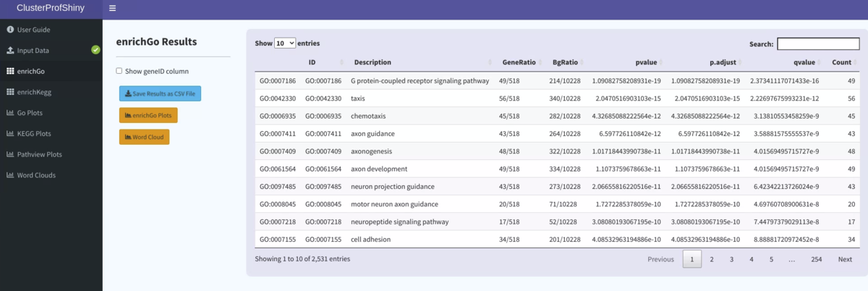The image size is (868, 291).
Task: Sort by BgRatio column header
Action: (564, 62)
